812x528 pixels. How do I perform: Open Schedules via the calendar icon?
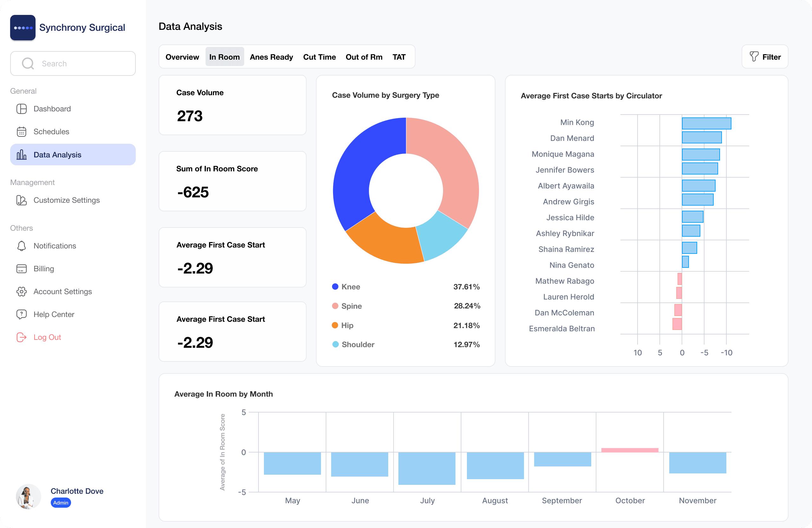(22, 131)
